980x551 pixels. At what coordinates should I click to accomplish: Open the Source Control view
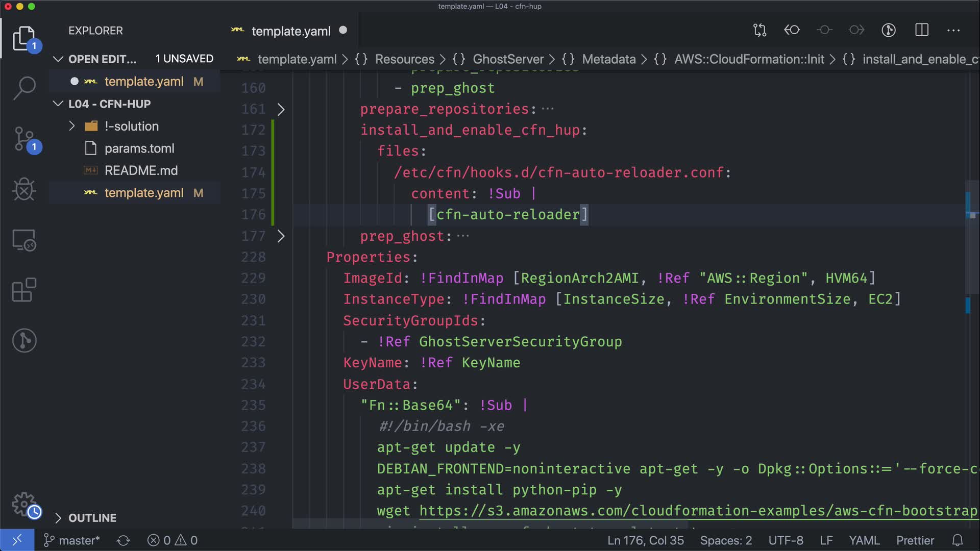pos(24,139)
